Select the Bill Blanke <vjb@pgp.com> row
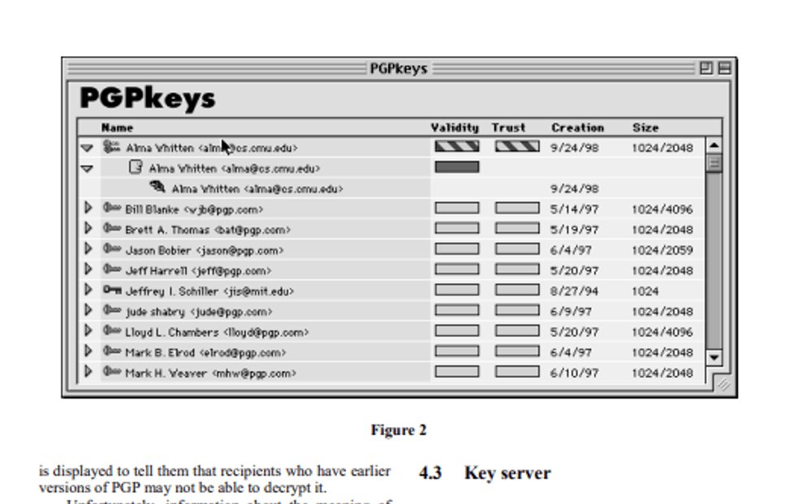This screenshot has height=504, width=812. [392, 209]
